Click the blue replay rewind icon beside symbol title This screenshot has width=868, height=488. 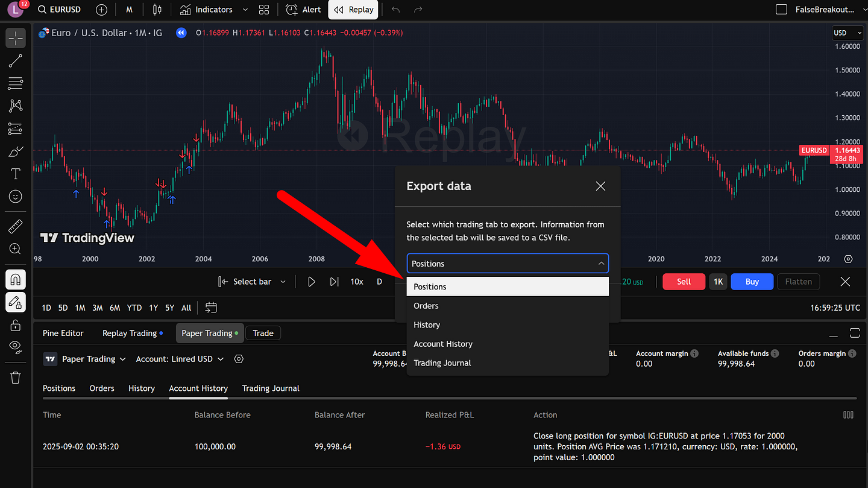tap(181, 33)
